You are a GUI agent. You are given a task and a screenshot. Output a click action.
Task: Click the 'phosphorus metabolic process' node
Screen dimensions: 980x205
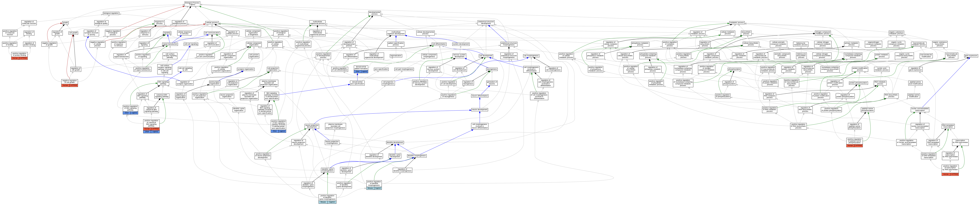click(640, 44)
